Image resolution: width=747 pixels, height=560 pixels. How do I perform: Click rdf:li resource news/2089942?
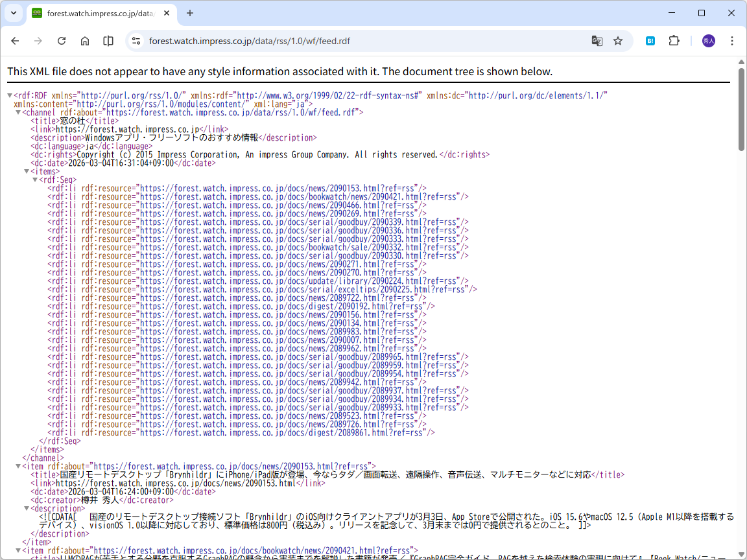237,382
